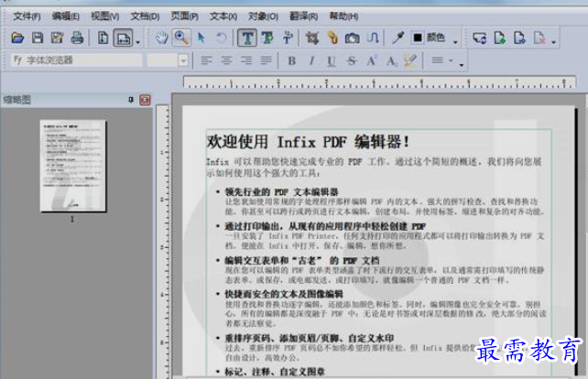Viewport: 588px width, 379px height.
Task: Click the bullet 快捷而安全的文本及图像编辑
Action: pos(284,294)
